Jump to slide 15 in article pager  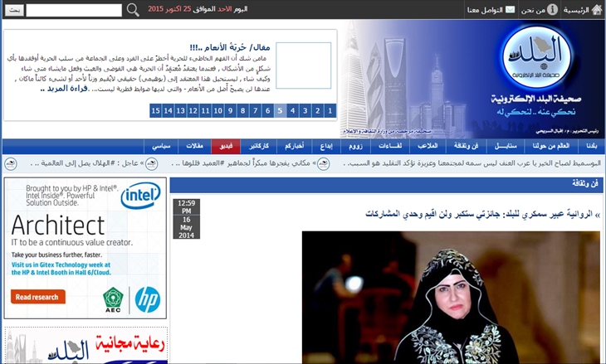coord(155,110)
